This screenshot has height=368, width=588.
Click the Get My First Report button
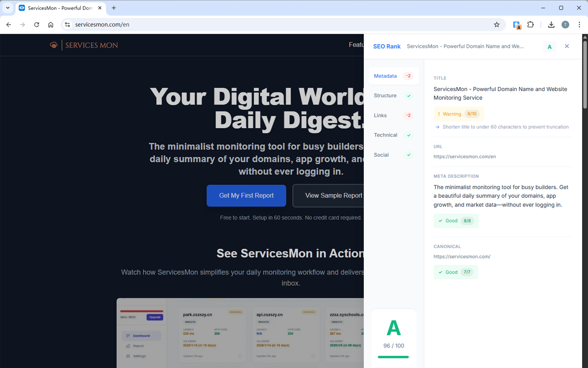point(246,195)
